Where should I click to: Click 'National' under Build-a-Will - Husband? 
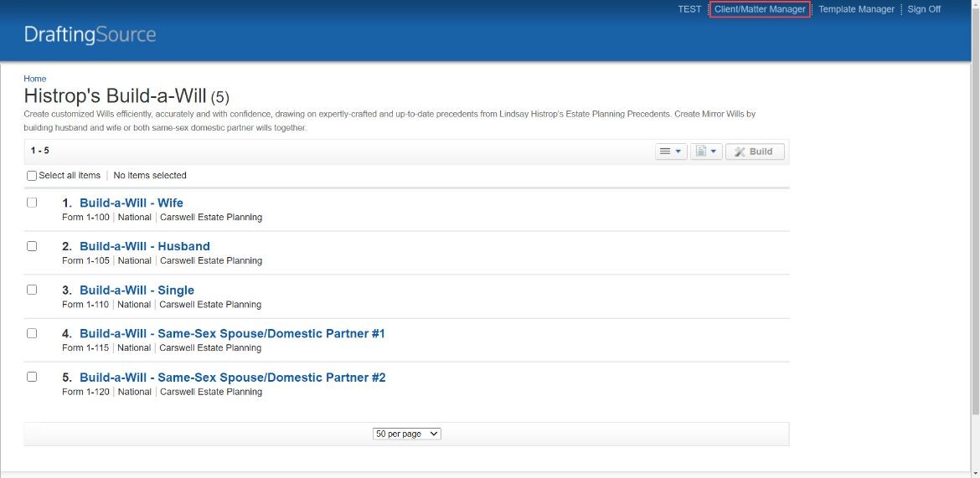(134, 260)
